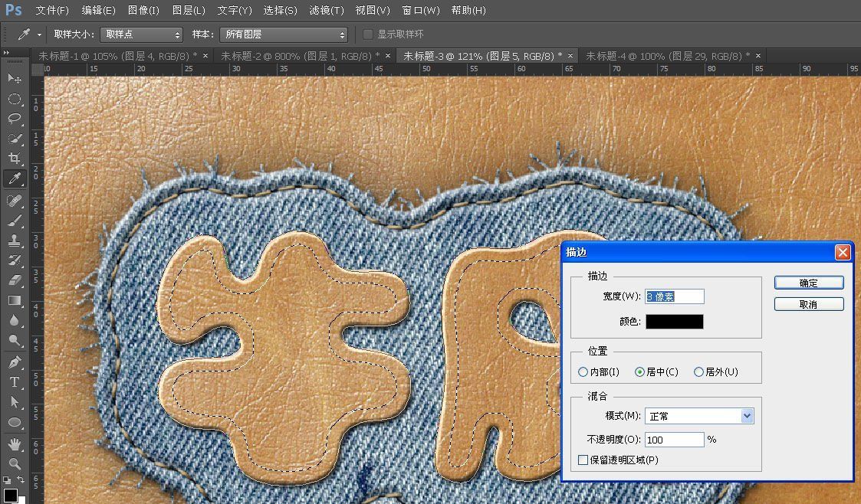Select the Move tool
The height and width of the screenshot is (504, 861).
[15, 79]
